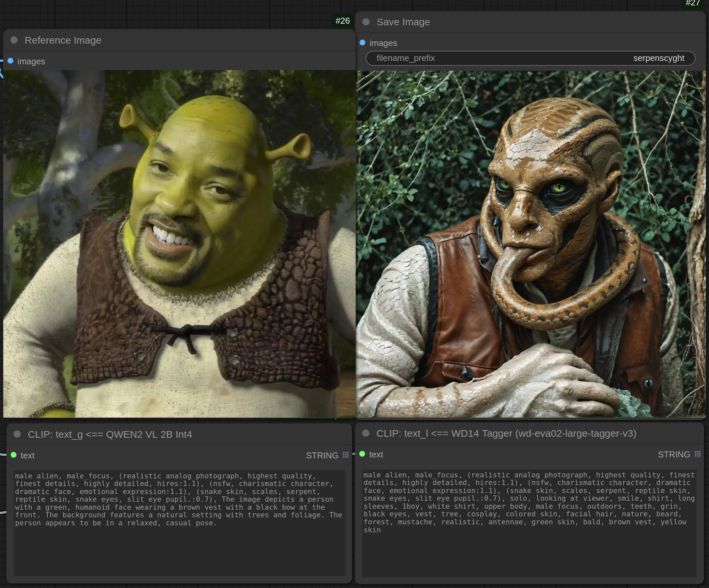Click the #26 node ID badge
The height and width of the screenshot is (588, 709).
pos(342,21)
